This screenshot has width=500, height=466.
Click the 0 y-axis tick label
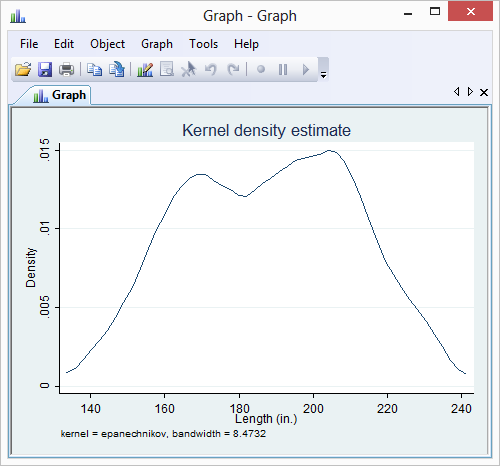pos(45,386)
